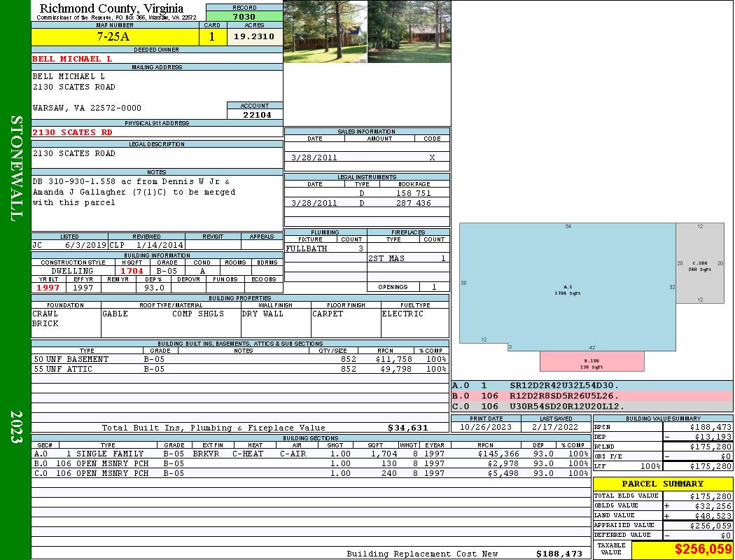Click legal instrument book page 287 436
This screenshot has width=735, height=560.
coord(414,203)
